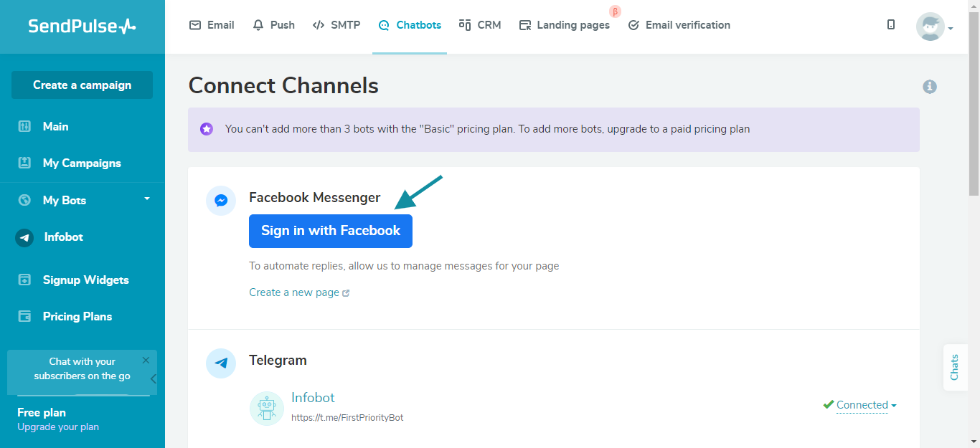Click the SMTP service icon
980x448 pixels.
(319, 24)
